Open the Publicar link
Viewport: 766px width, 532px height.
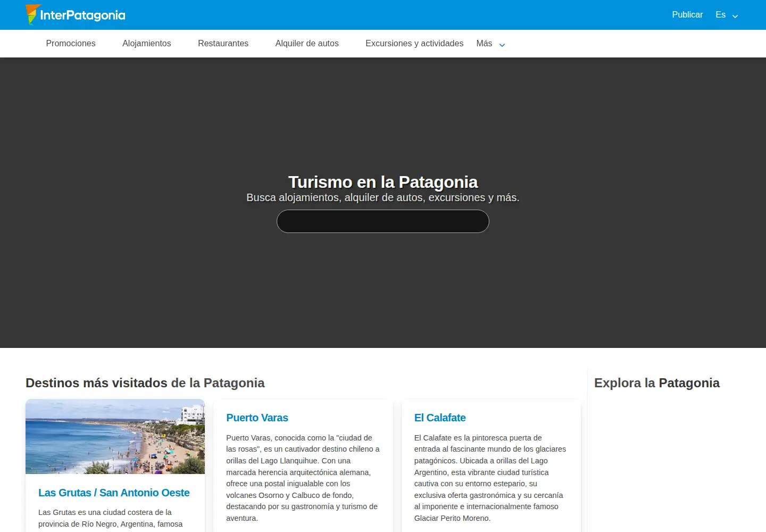(687, 15)
